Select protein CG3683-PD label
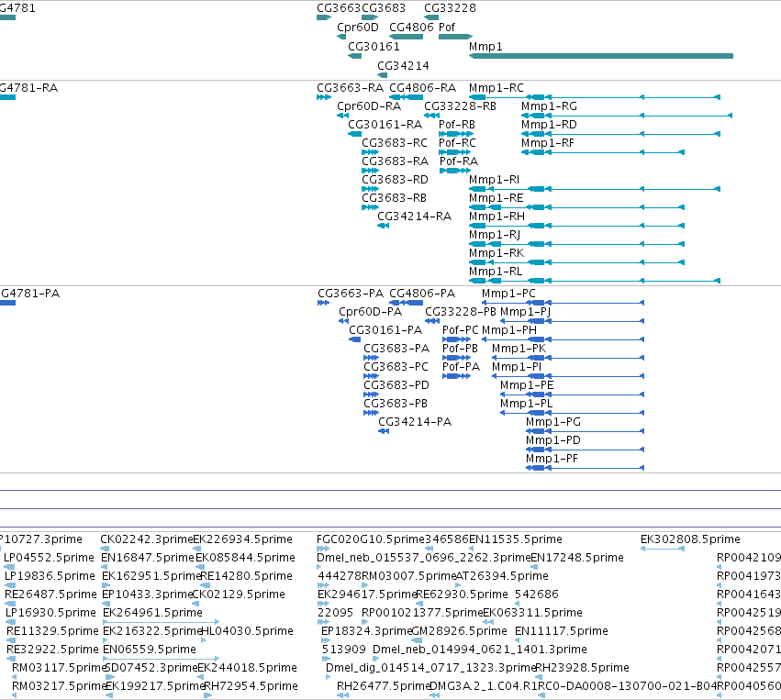Image resolution: width=781 pixels, height=700 pixels. pyautogui.click(x=396, y=386)
